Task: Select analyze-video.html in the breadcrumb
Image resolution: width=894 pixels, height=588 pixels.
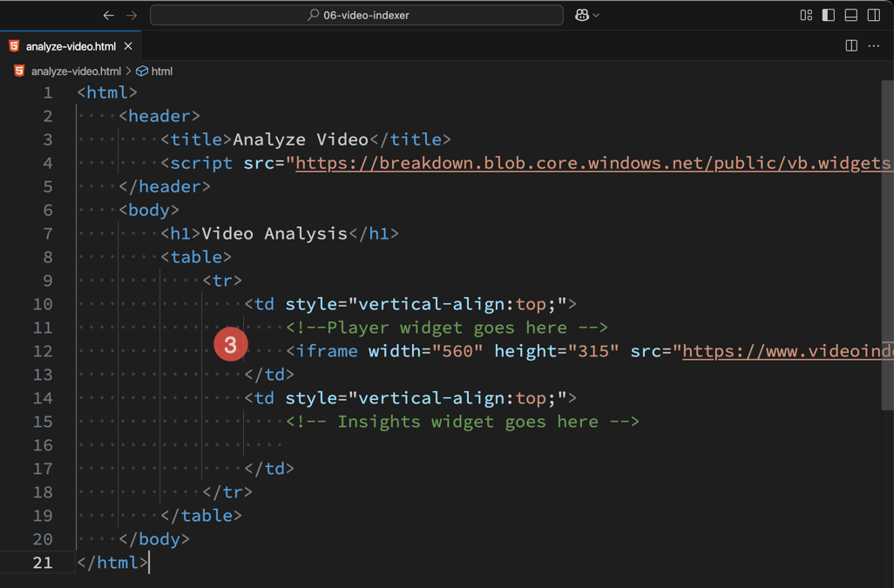Action: (76, 71)
